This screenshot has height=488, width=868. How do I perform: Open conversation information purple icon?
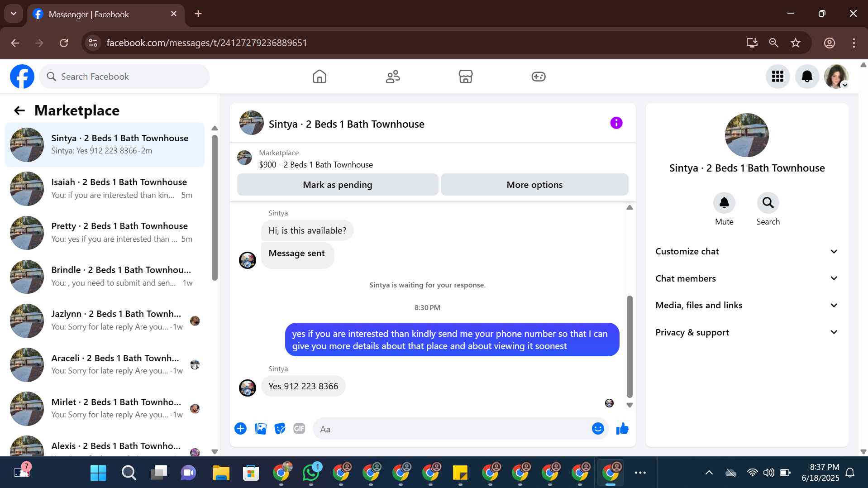tap(616, 123)
